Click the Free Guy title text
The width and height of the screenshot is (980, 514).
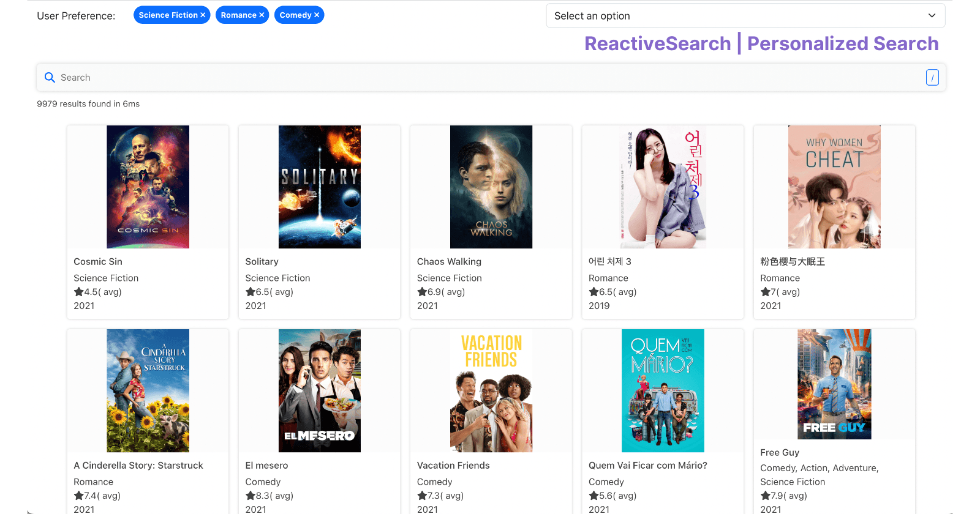point(780,452)
